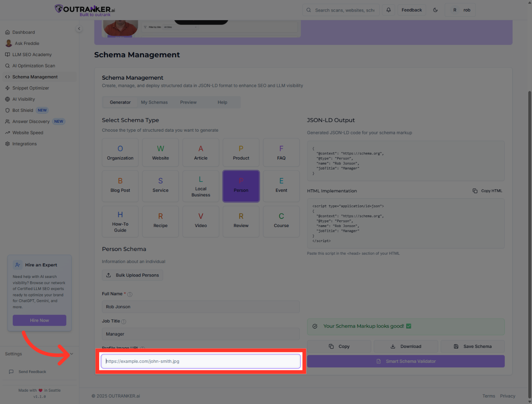Click Bulk Upload Persons button
Viewport: 532px width, 404px height.
(132, 275)
